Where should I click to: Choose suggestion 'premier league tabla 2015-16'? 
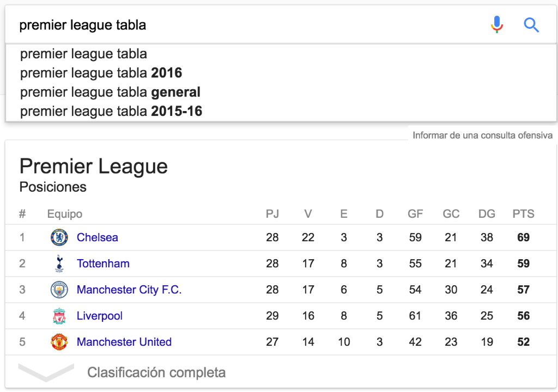(x=111, y=112)
